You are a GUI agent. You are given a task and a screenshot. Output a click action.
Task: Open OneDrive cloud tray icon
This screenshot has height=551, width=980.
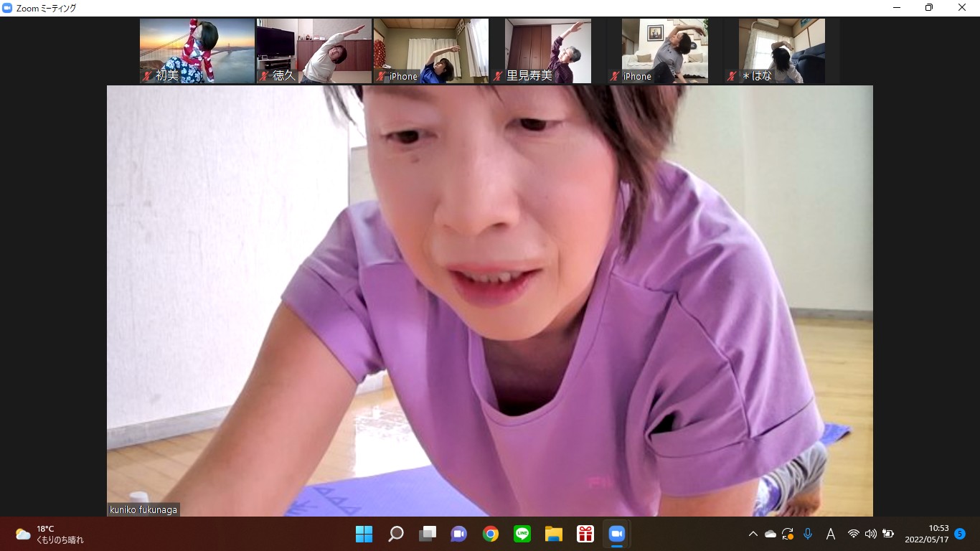pos(771,534)
